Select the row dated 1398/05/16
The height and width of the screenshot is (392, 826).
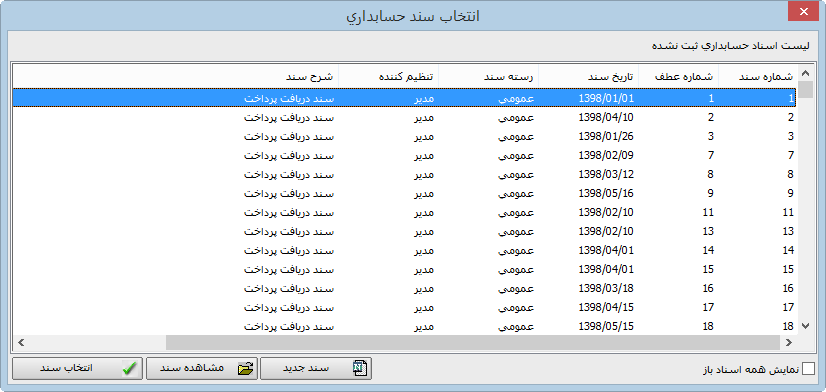click(405, 193)
